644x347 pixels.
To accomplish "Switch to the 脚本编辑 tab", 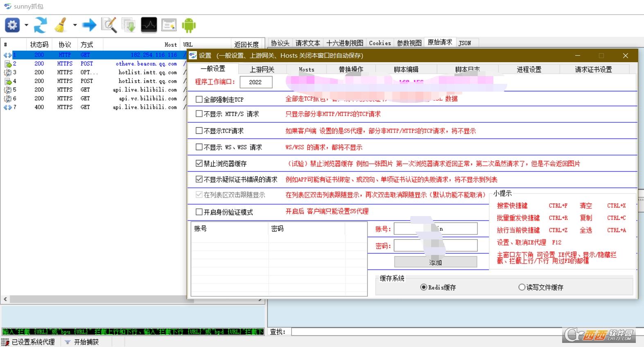I will pyautogui.click(x=406, y=70).
